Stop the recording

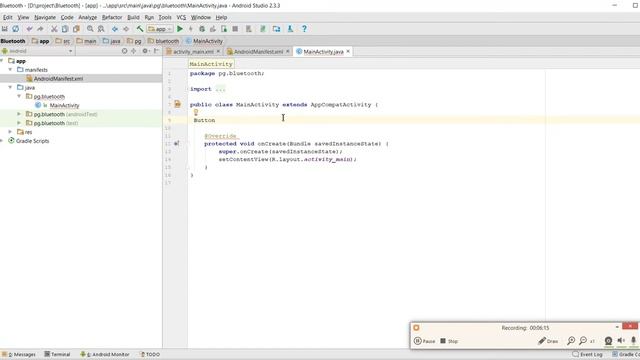[449, 341]
